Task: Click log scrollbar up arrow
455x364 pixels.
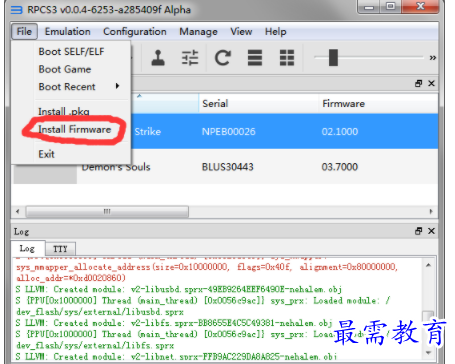Action: [429, 265]
